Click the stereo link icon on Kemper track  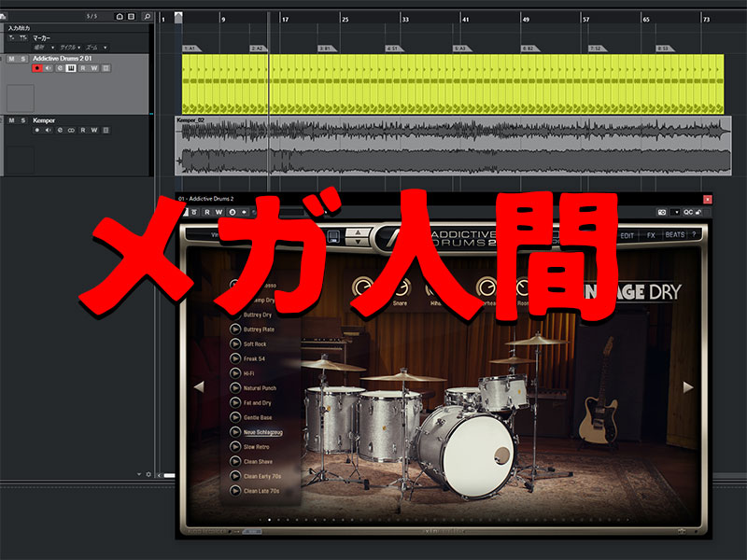pyautogui.click(x=71, y=131)
